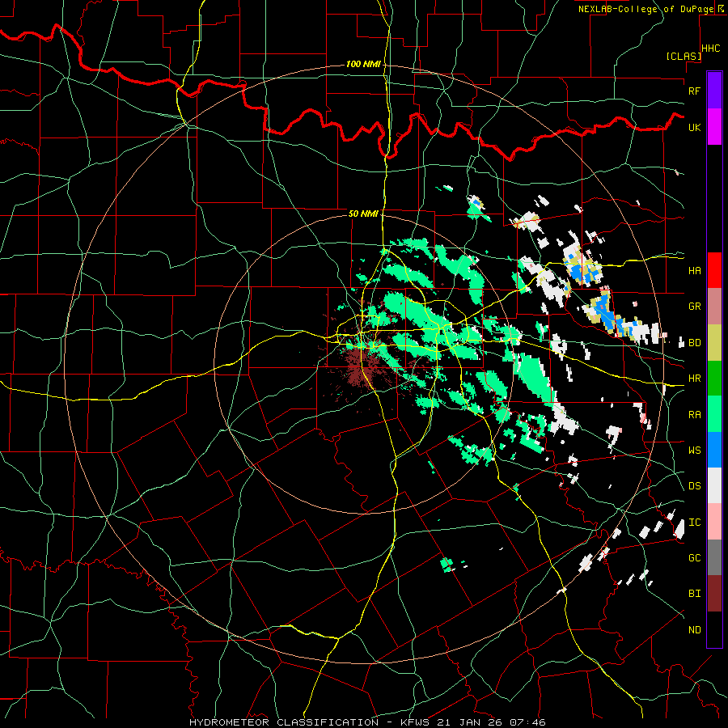Click the dark green HR legend swatch
The height and width of the screenshot is (728, 728).
click(x=714, y=379)
